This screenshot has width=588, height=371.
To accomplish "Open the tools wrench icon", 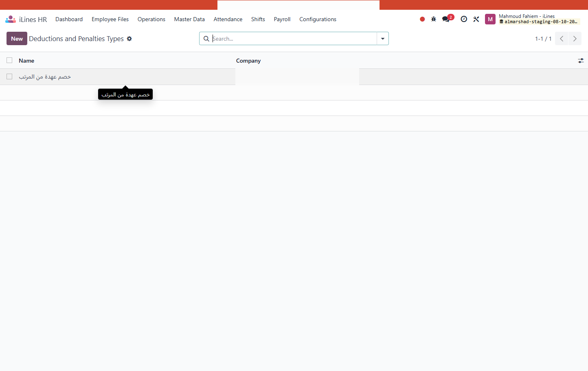I will point(476,19).
